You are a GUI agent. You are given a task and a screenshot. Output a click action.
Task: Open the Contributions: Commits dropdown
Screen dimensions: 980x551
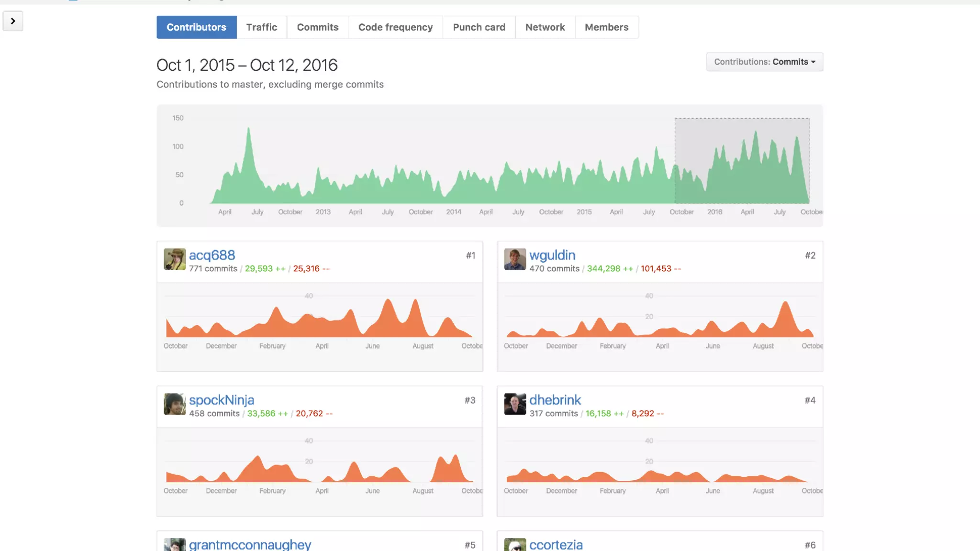(x=764, y=62)
